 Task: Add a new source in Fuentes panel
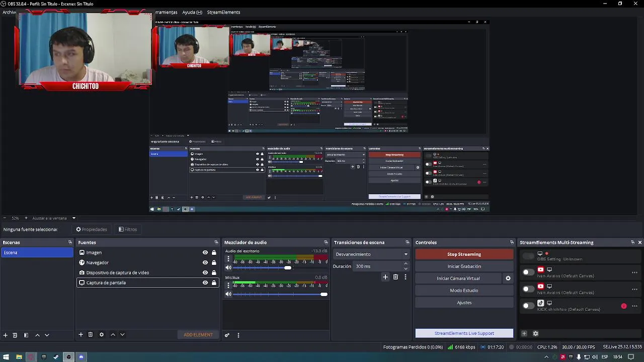(x=80, y=334)
